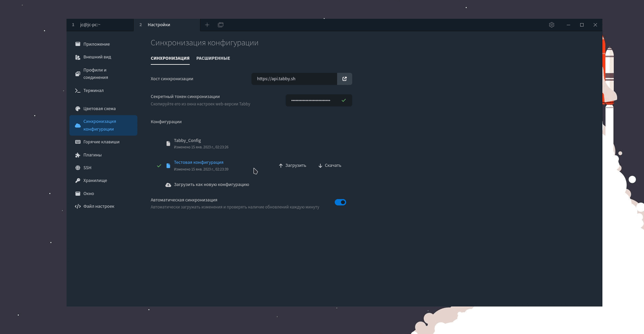Click the file icon beside Тестовая конфигурация
This screenshot has height=334, width=644.
coord(168,166)
